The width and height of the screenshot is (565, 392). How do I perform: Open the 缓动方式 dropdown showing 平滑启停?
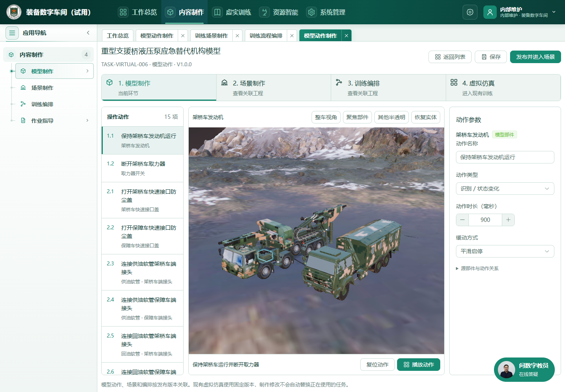tap(505, 251)
